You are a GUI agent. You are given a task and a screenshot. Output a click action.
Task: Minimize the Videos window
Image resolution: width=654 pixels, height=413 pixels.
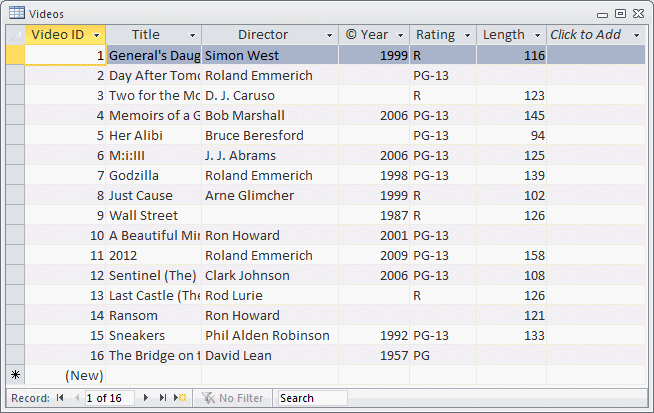(x=602, y=15)
